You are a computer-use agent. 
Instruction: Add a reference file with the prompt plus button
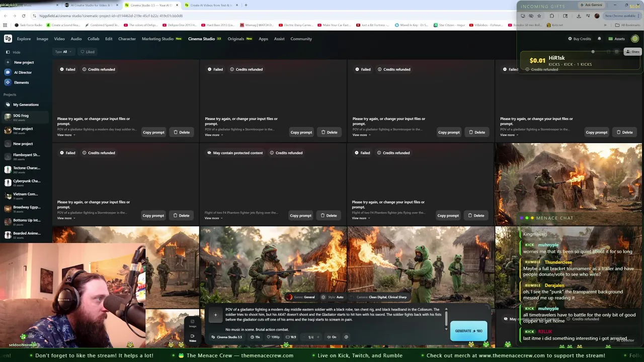coord(215,315)
